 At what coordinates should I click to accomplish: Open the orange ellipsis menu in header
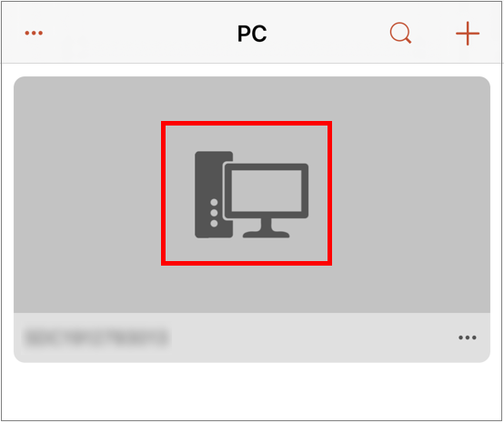click(x=34, y=33)
